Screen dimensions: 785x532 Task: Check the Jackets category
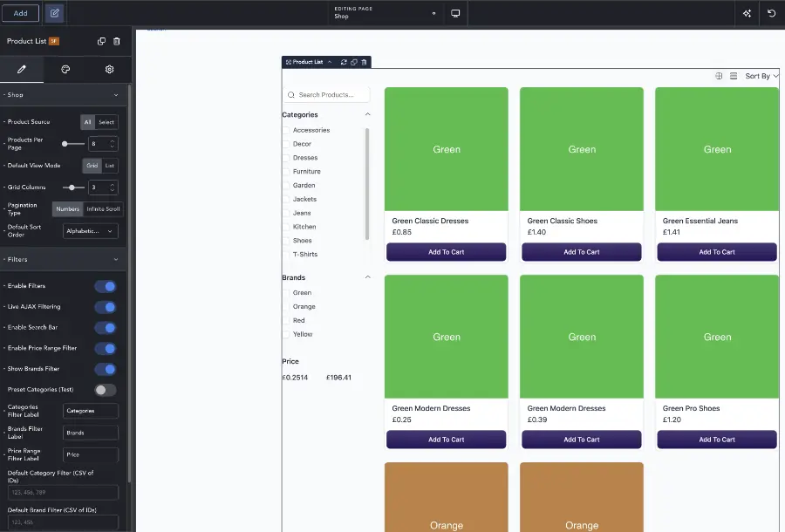[x=286, y=199]
